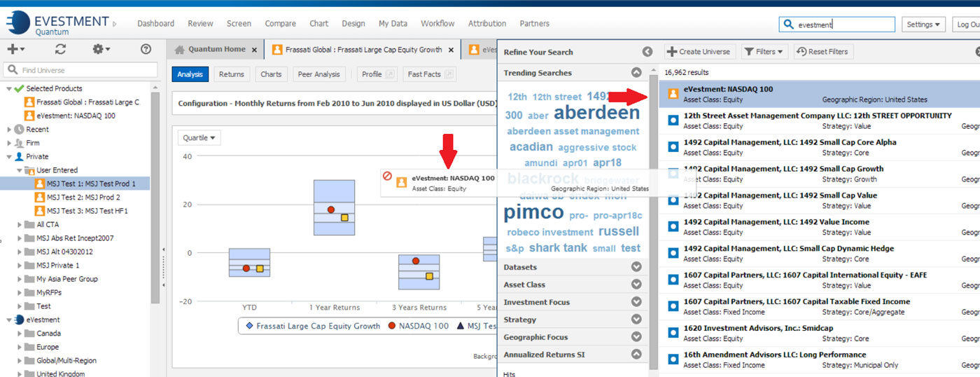
Task: Click the pimco trending search term
Action: 533,212
